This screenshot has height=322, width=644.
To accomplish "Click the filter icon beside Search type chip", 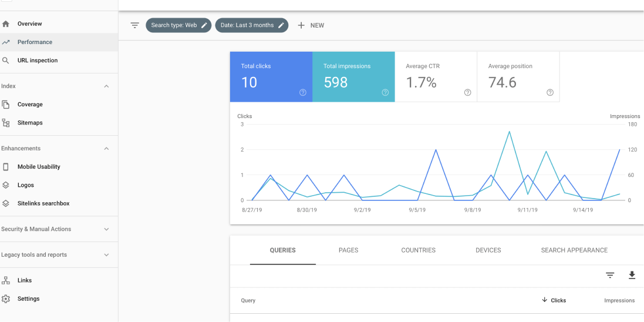I will click(x=134, y=25).
